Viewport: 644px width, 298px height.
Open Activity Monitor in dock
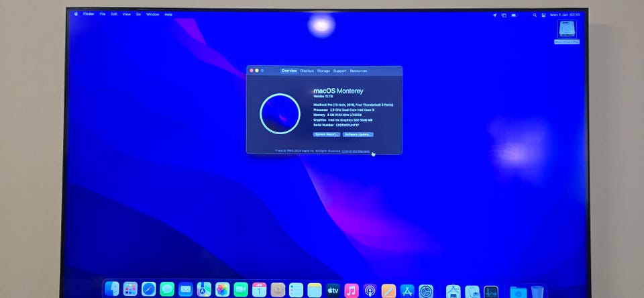click(491, 292)
